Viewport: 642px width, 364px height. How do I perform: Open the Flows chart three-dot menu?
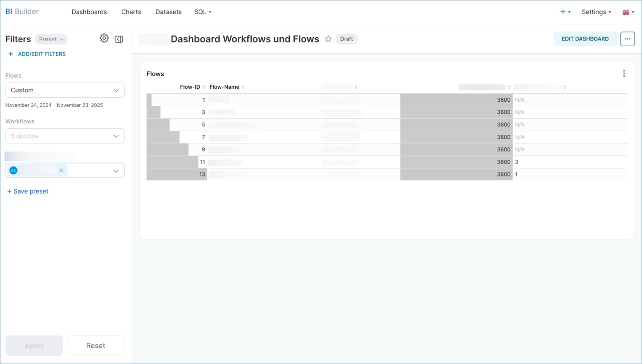[624, 74]
